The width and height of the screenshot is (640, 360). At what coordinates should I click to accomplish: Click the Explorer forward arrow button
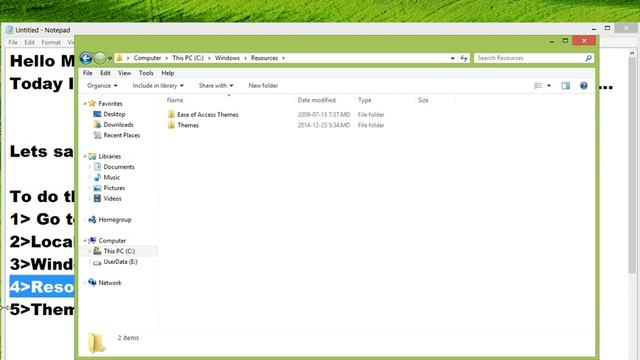pos(100,58)
